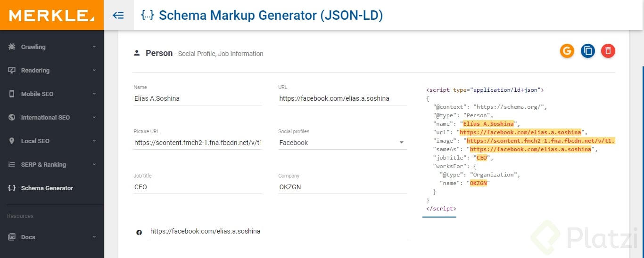Click the Person heading text

click(159, 53)
